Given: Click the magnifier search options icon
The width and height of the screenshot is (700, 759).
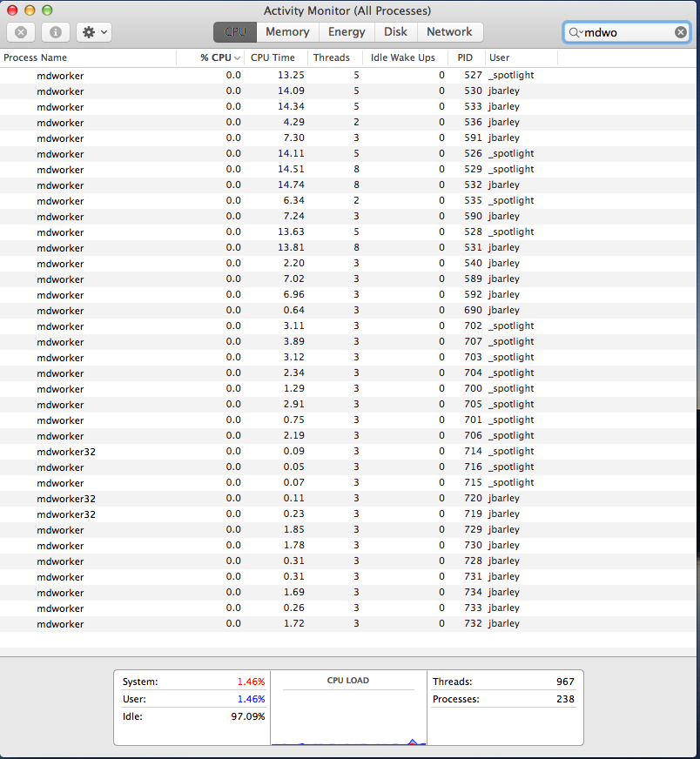Looking at the screenshot, I should pos(575,32).
